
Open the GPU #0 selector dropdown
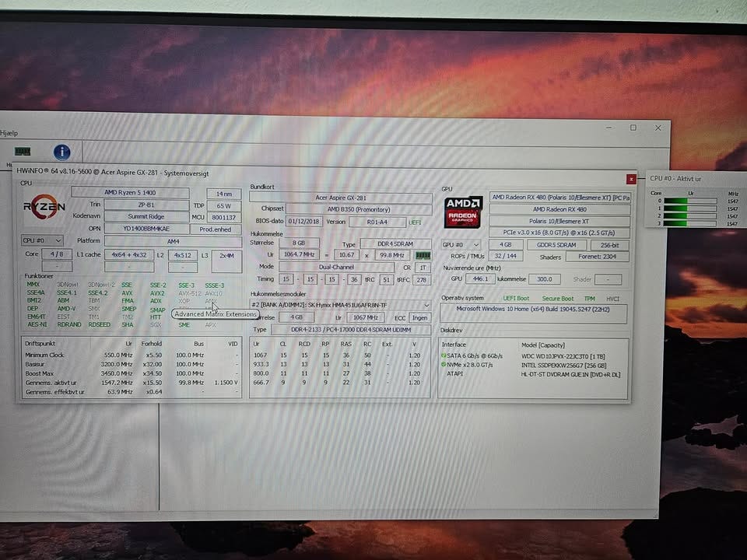pyautogui.click(x=461, y=245)
